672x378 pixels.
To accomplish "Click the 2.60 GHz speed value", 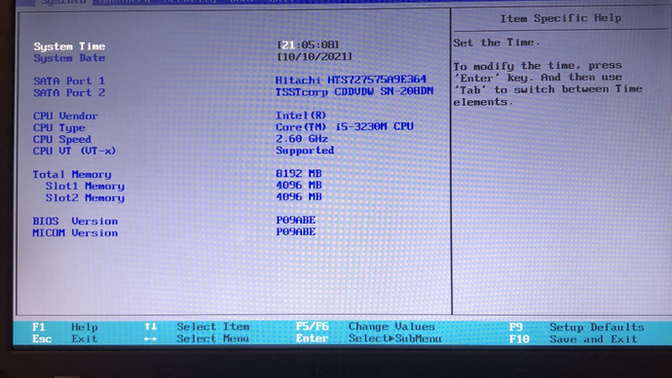I will click(302, 138).
